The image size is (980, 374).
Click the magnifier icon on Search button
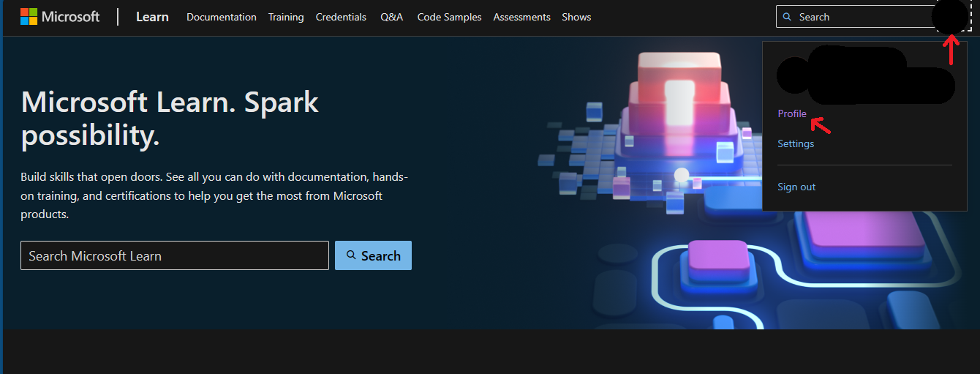(351, 255)
